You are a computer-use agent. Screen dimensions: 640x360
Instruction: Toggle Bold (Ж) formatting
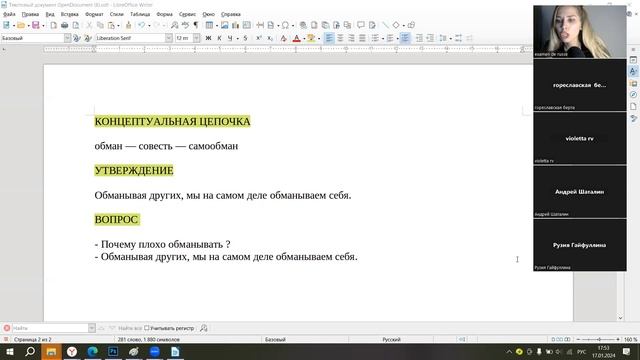[x=208, y=38]
